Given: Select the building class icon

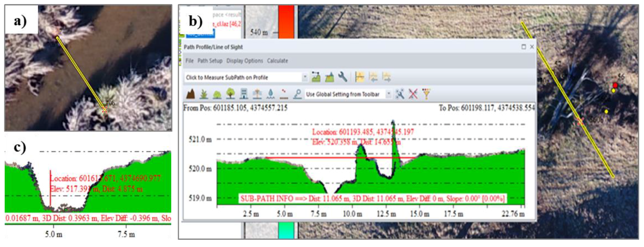Looking at the screenshot, I should tap(244, 94).
